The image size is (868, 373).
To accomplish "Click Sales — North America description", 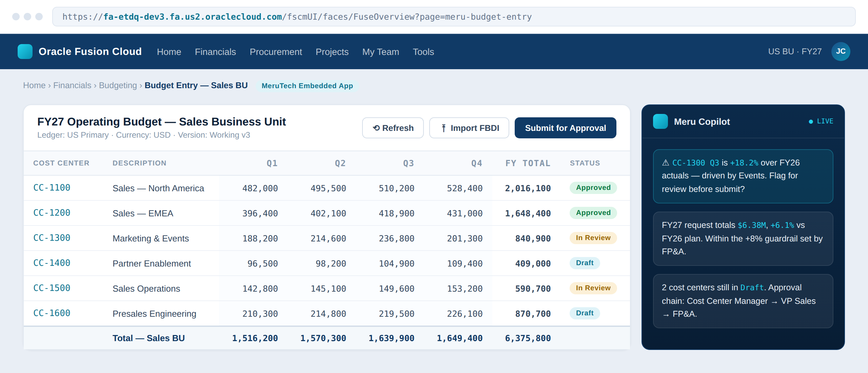I will pos(158,189).
